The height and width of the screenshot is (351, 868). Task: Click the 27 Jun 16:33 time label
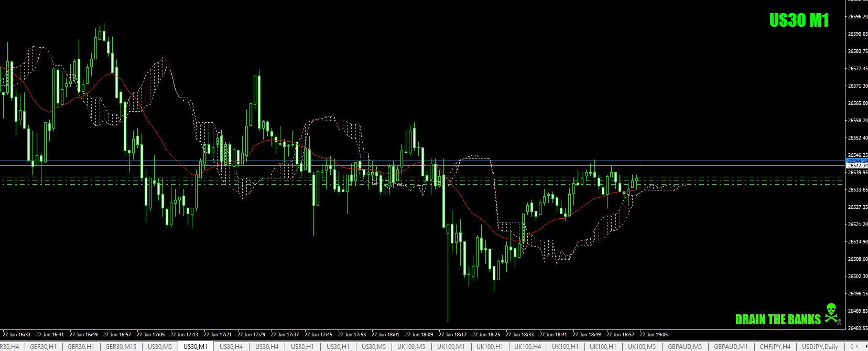coord(16,334)
